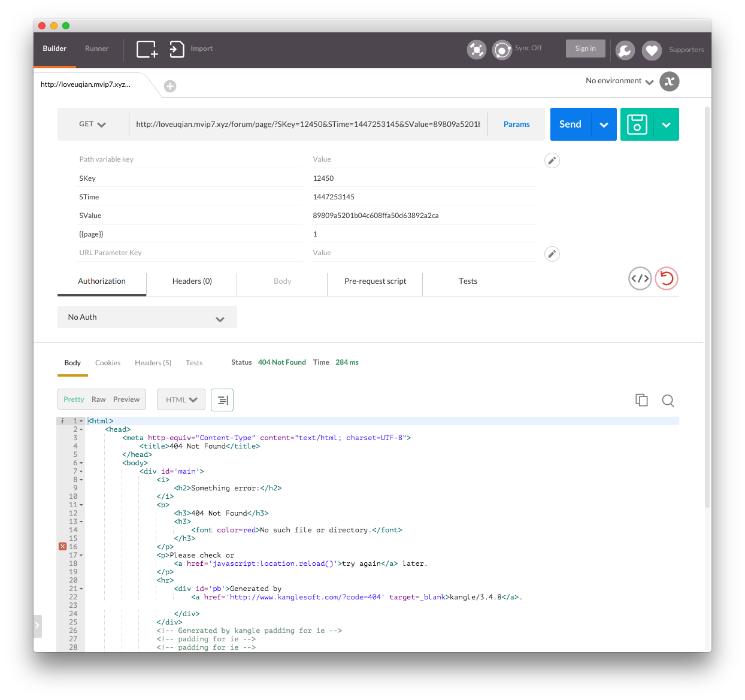Click the Path variable key field
Screen dimensions: 745x700
pyautogui.click(x=190, y=159)
